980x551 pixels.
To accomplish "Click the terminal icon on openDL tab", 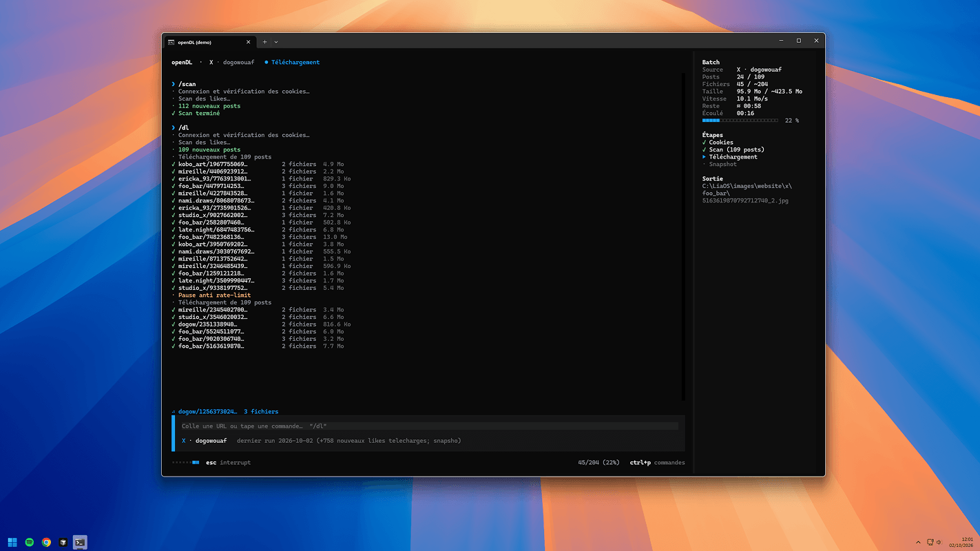I will [171, 42].
